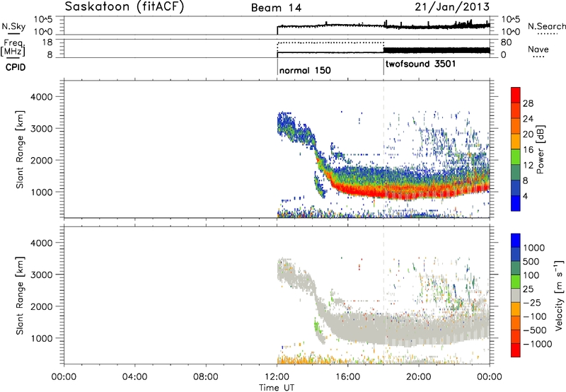Click the "-500" tick on Velocity colorbar
This screenshot has width=566, height=392.
pos(534,330)
